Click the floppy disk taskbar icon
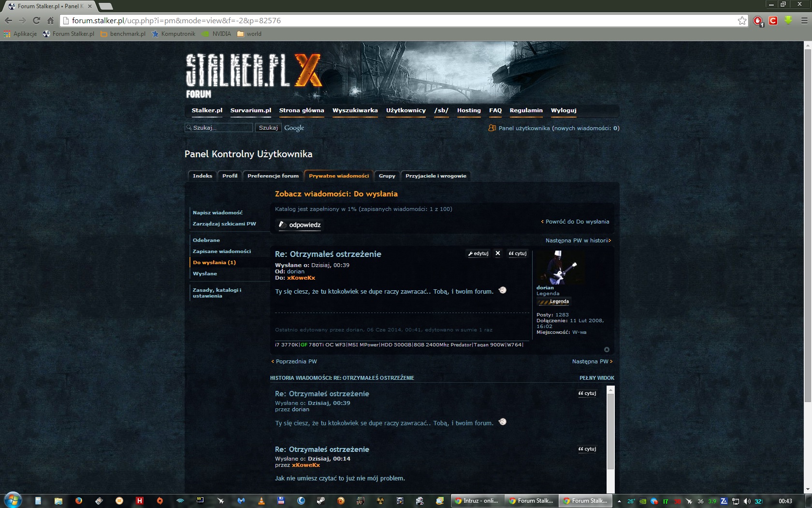The width and height of the screenshot is (812, 508). [281, 501]
